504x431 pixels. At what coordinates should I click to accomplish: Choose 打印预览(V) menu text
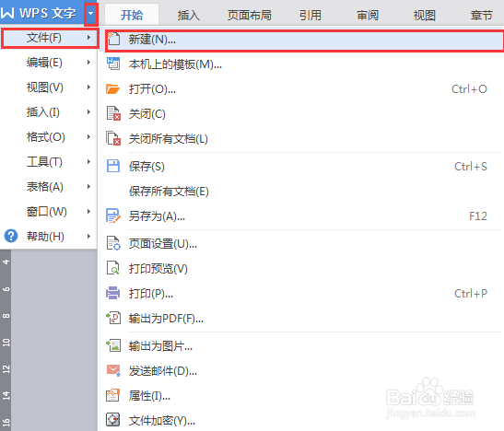tap(158, 269)
